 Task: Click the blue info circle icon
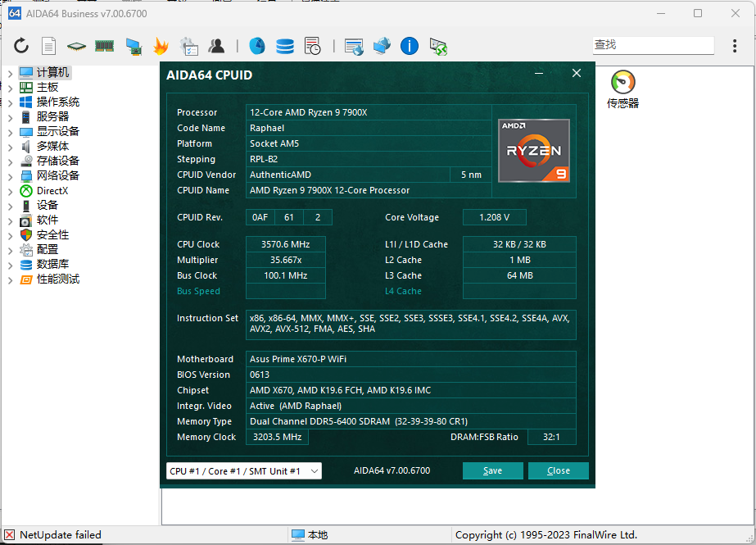[410, 46]
